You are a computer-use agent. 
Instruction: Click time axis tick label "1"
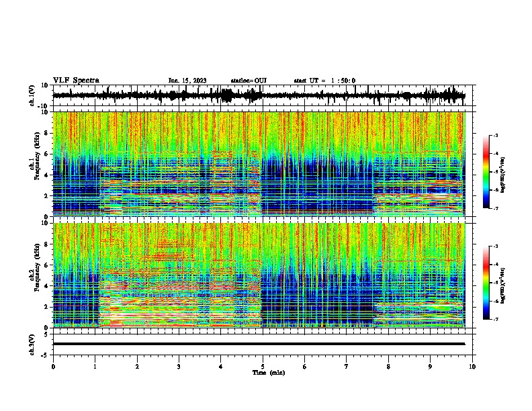coord(95,367)
